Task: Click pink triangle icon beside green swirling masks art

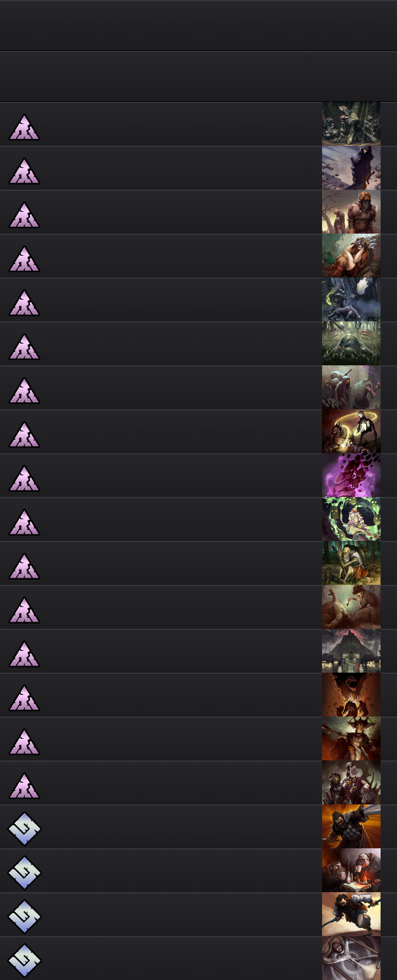Action: point(24,523)
